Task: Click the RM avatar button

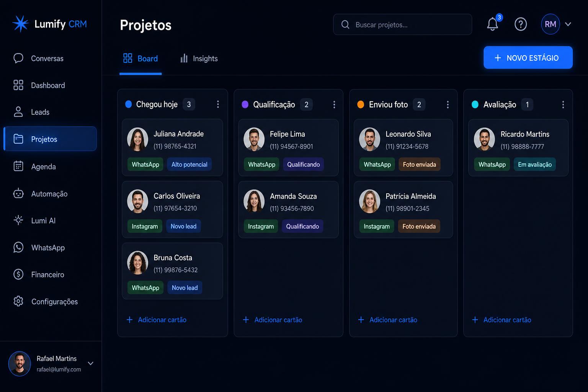Action: coord(550,24)
